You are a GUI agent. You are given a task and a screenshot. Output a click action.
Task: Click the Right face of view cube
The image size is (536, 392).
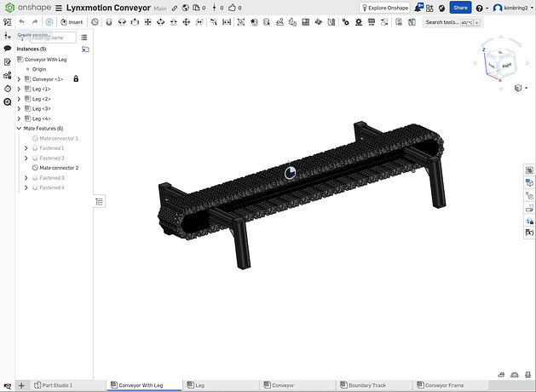[x=507, y=65]
